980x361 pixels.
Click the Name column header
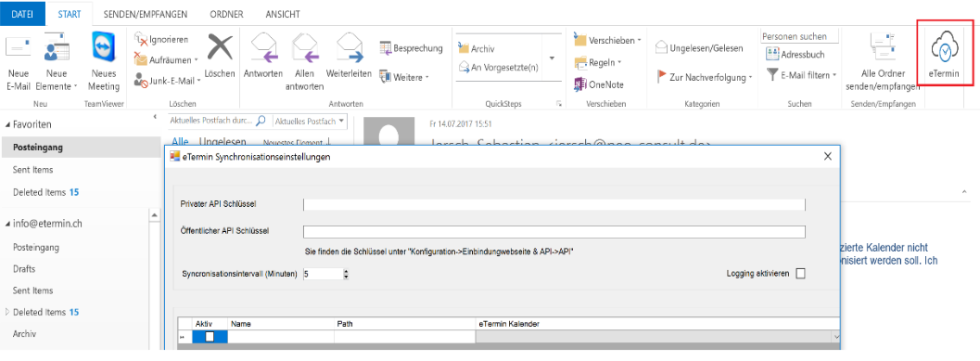[x=280, y=324]
